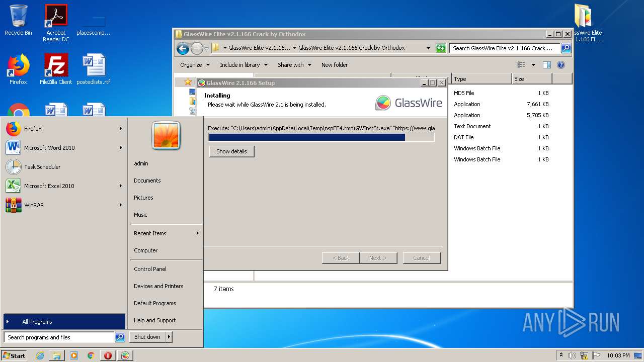This screenshot has height=362, width=644.
Task: Expand Microsoft Excel 2010 jump list arrow
Action: 121,186
